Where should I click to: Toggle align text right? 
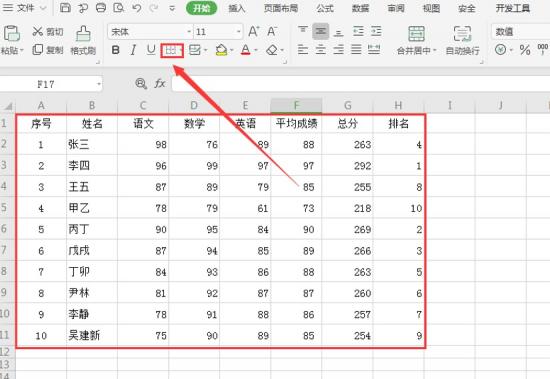(x=338, y=49)
